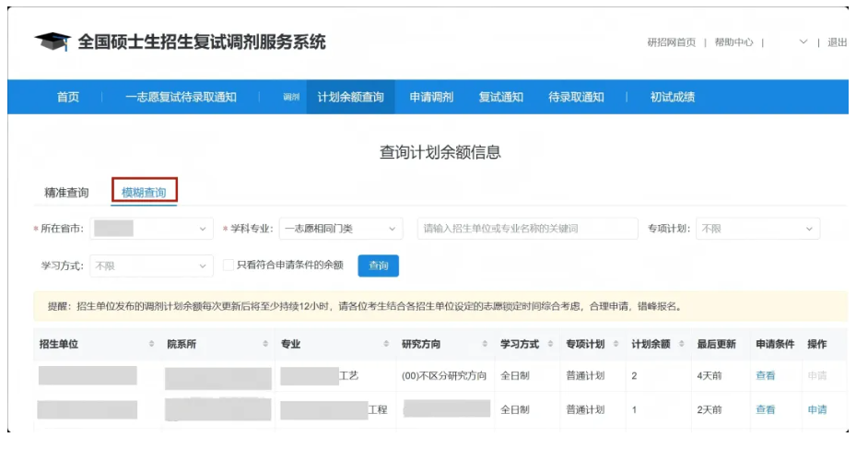Sort table by 计划余额 column

[682, 344]
